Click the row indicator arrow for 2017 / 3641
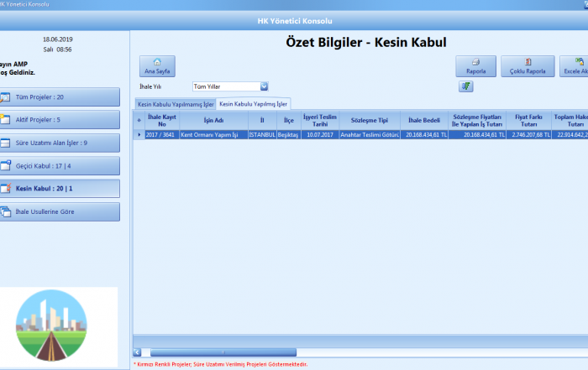Screen dimensions: 588x370 [x=139, y=134]
